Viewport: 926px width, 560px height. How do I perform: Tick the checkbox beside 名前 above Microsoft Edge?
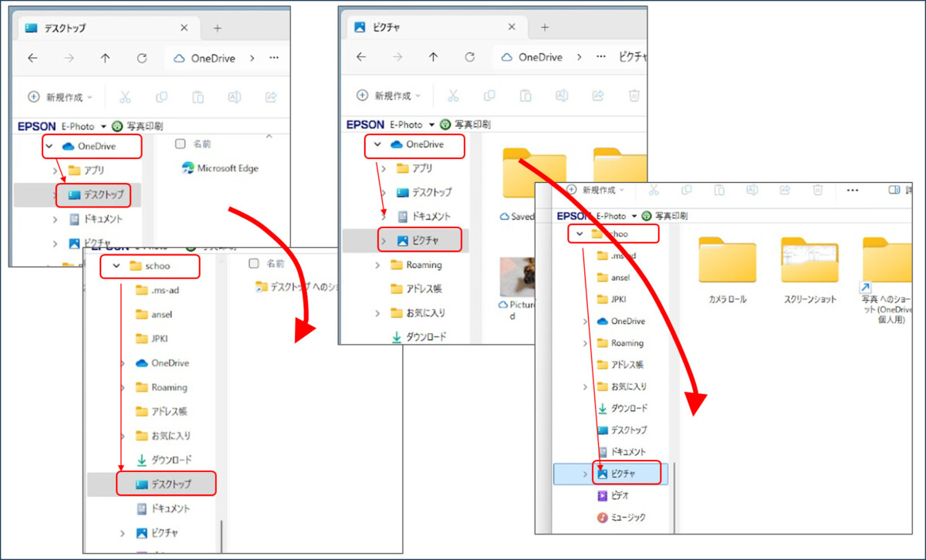[x=181, y=144]
